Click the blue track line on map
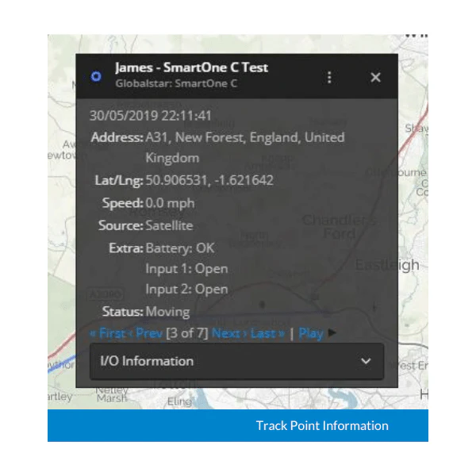 click(62, 363)
